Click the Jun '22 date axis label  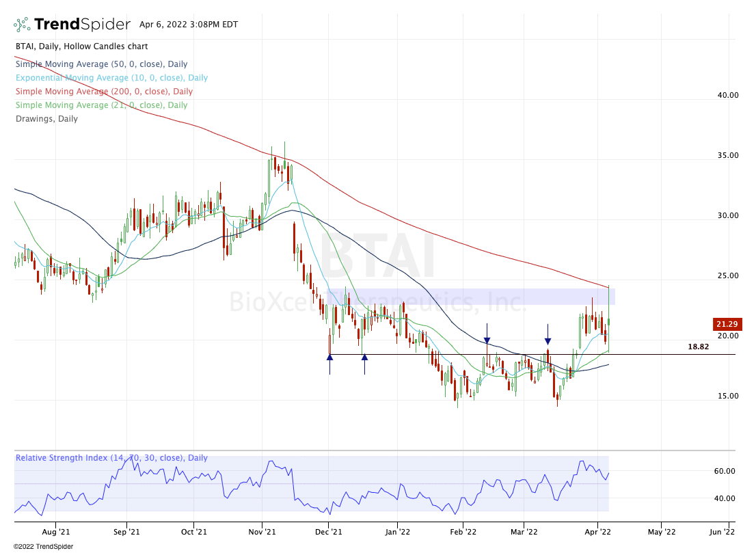tap(723, 532)
